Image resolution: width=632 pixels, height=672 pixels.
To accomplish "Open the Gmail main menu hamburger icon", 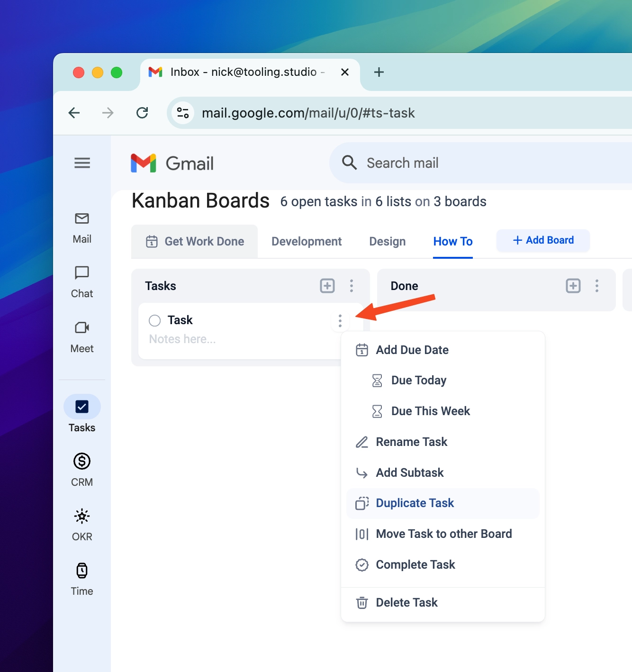I will (x=82, y=163).
